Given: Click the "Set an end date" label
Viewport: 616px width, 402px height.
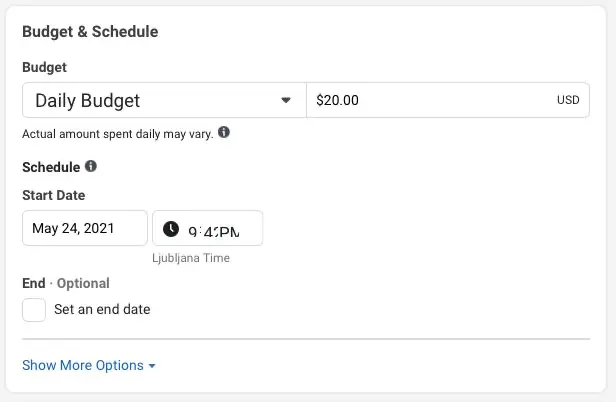Looking at the screenshot, I should (102, 310).
